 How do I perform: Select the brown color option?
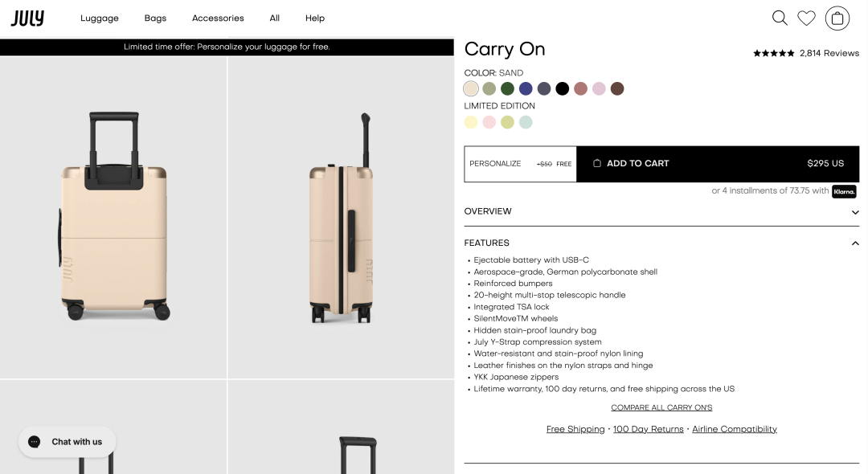tap(617, 88)
